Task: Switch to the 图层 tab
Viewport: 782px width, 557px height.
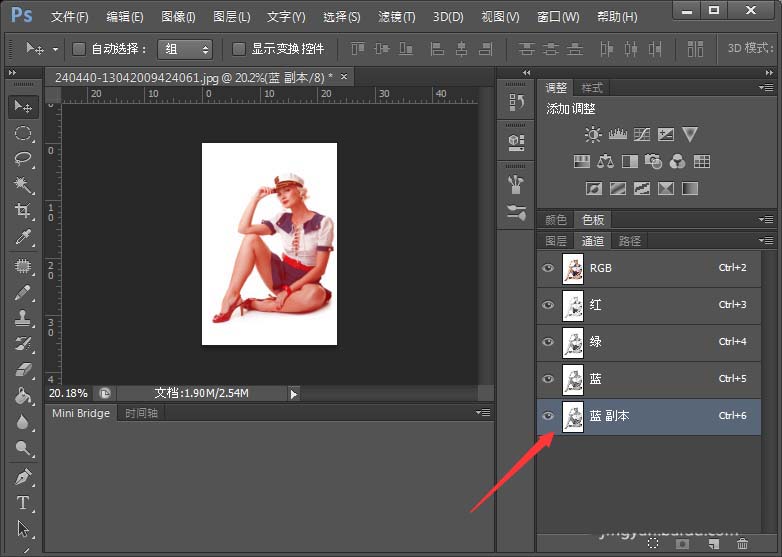Action: (x=556, y=241)
